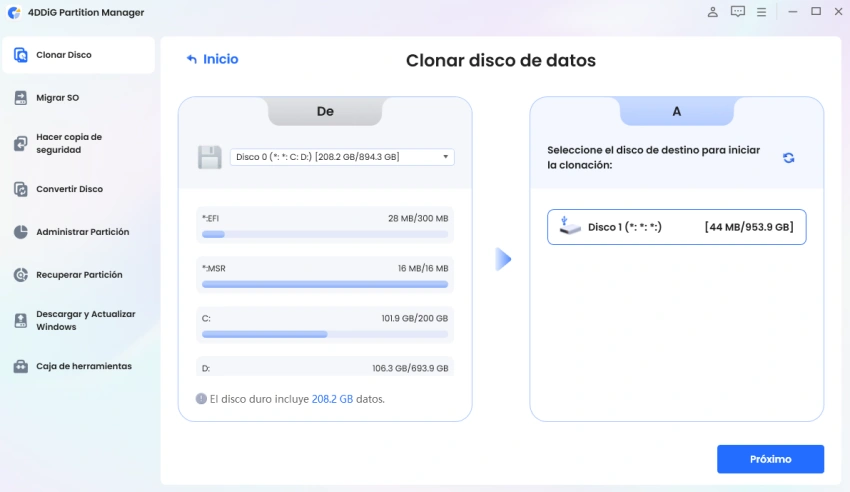Viewport: 850px width, 492px height.
Task: Go back via the Inicio link
Action: (212, 59)
